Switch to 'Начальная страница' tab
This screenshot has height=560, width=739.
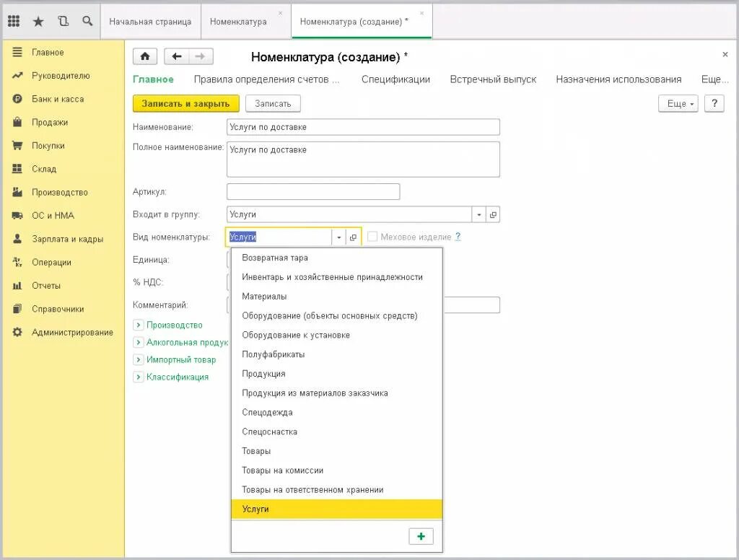(150, 22)
